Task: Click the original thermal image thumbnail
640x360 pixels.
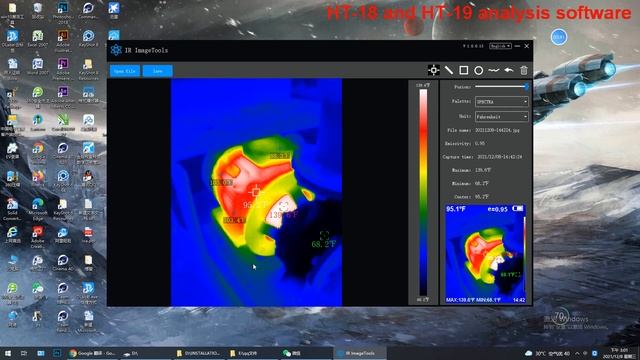Action: pyautogui.click(x=485, y=254)
